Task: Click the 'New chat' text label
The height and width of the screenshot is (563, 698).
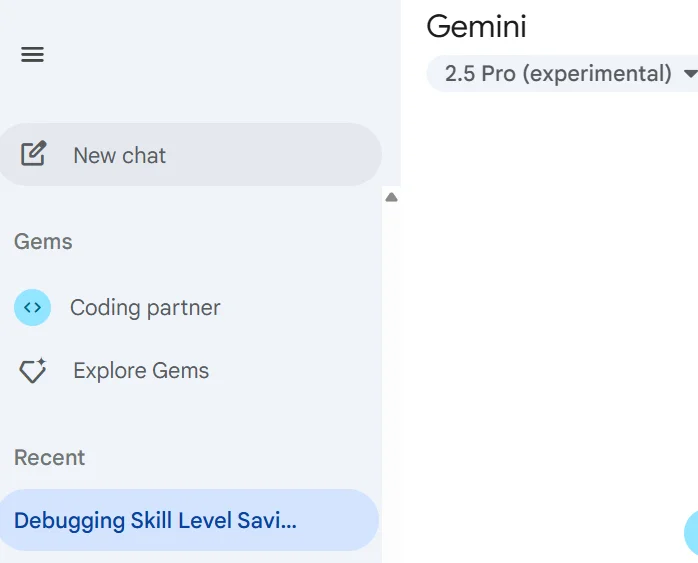Action: tap(120, 155)
